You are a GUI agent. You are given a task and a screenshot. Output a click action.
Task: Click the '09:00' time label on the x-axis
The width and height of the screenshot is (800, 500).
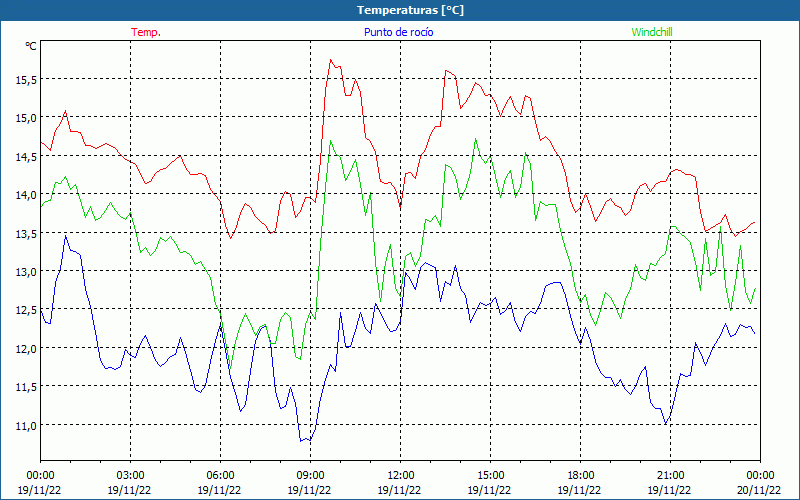pos(310,476)
